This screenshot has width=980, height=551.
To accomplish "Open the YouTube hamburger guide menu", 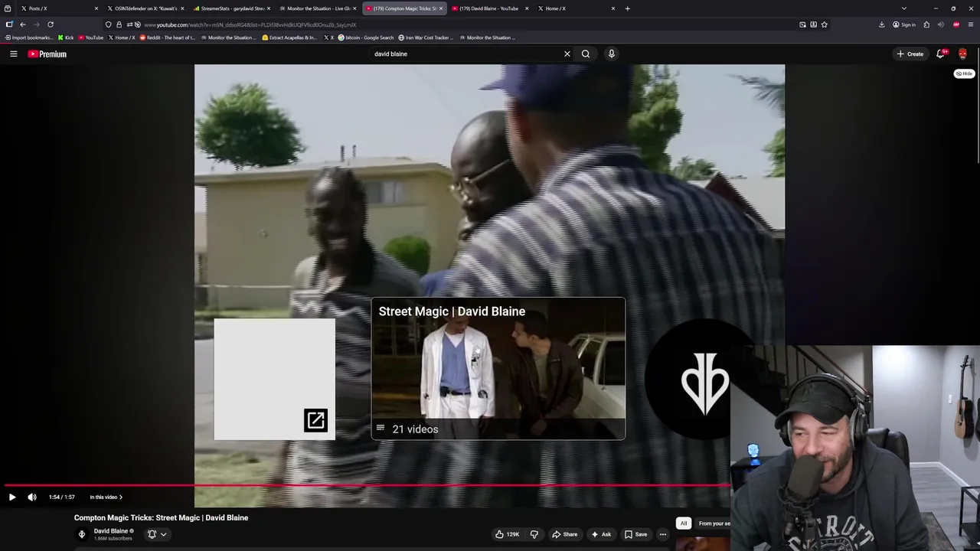I will (x=14, y=54).
